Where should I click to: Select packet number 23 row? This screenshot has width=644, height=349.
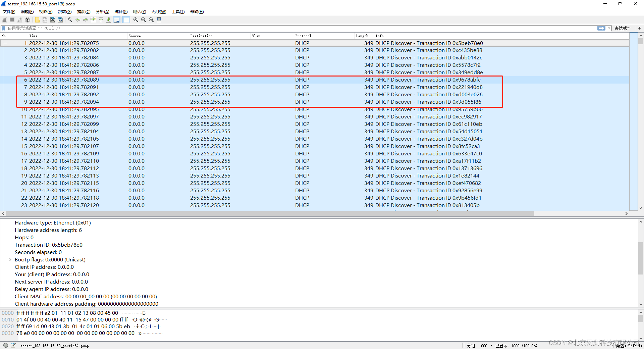click(315, 205)
